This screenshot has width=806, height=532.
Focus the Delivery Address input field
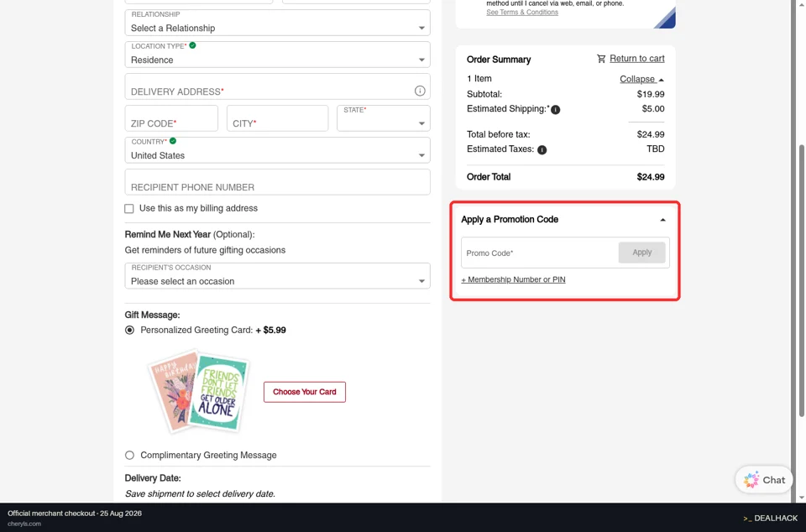point(278,86)
